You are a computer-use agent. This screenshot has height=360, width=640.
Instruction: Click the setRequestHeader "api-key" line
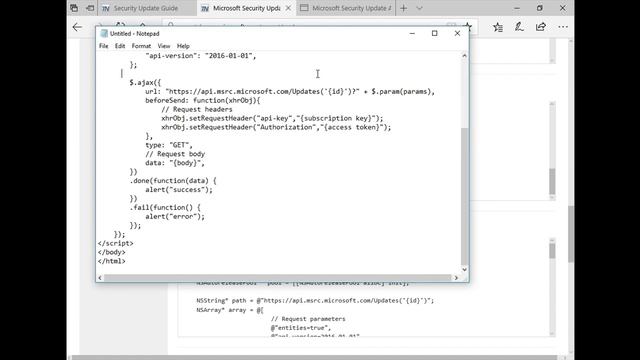pyautogui.click(x=272, y=118)
